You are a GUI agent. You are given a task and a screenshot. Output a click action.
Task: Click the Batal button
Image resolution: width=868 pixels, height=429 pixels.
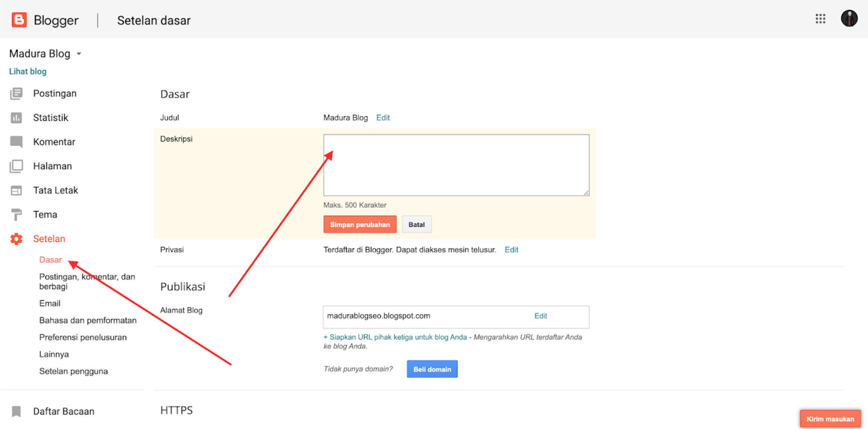tap(417, 224)
